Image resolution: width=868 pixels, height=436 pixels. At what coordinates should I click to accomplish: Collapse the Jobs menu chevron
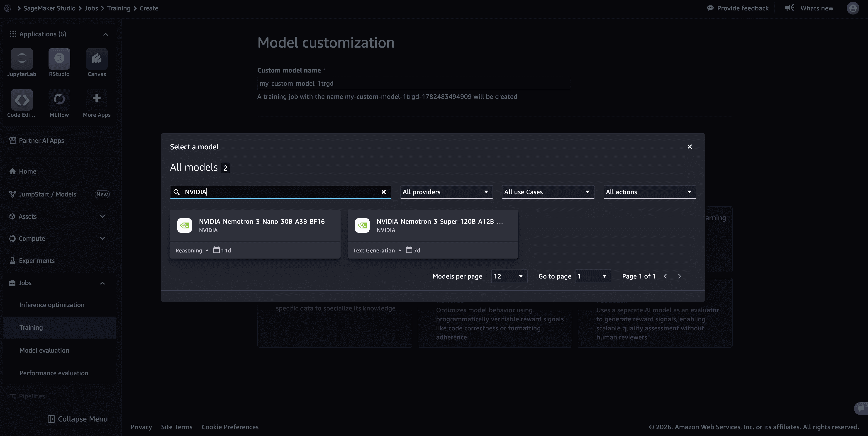click(x=102, y=283)
